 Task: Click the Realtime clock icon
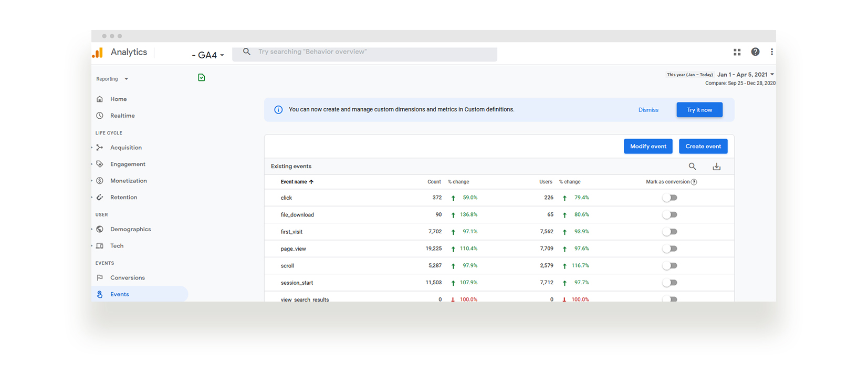[x=100, y=116]
